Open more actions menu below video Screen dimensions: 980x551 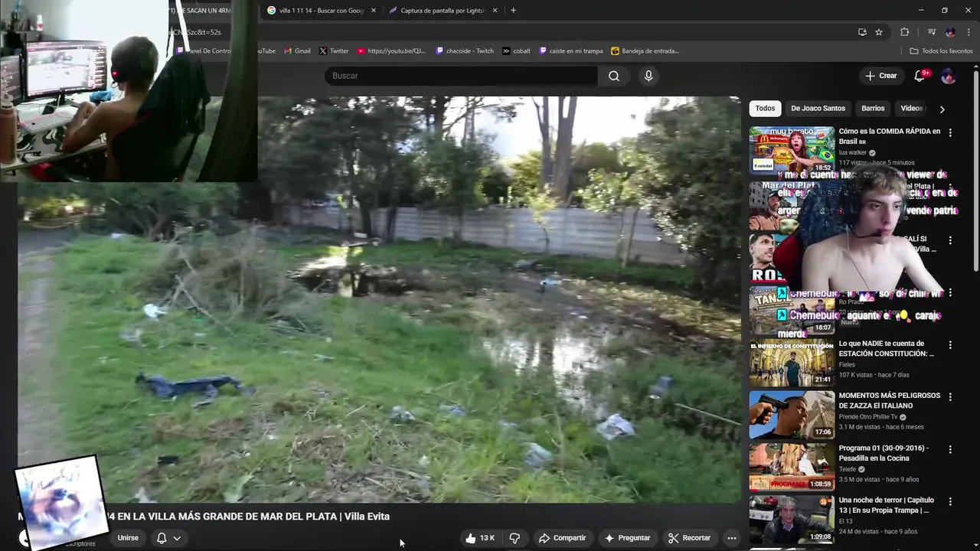tap(732, 538)
